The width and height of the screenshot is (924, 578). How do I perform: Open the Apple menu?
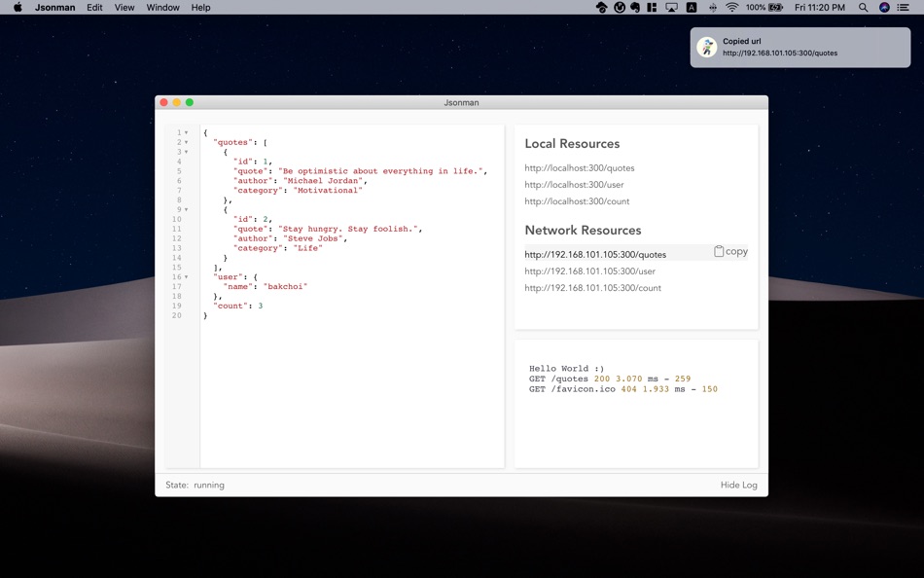pyautogui.click(x=18, y=8)
